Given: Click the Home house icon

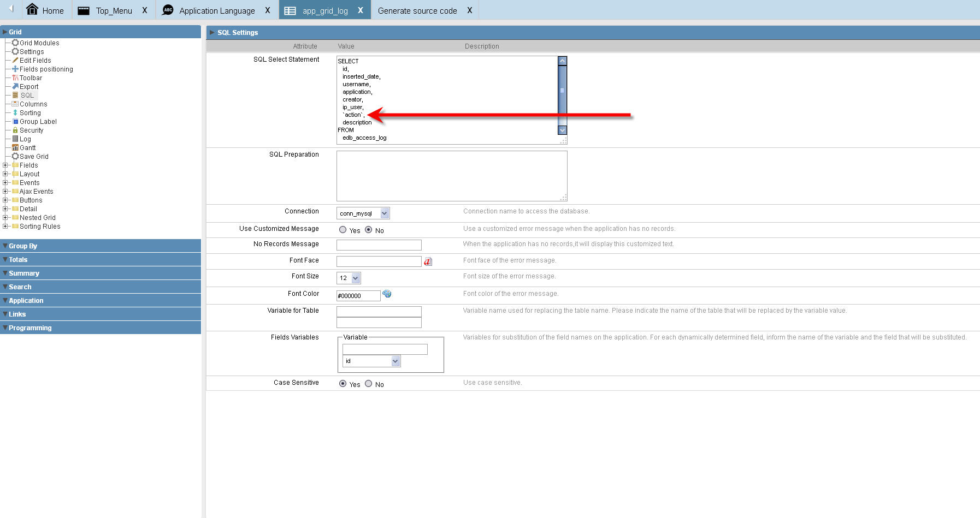Looking at the screenshot, I should click(32, 9).
